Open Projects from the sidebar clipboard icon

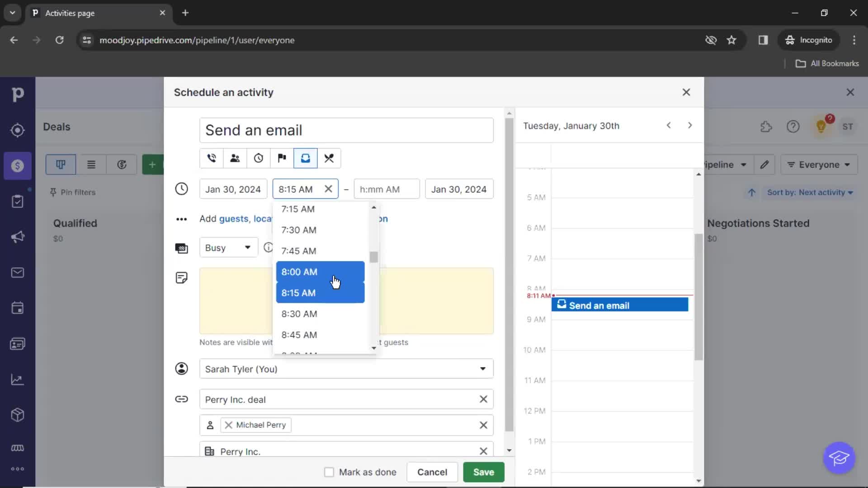(18, 201)
